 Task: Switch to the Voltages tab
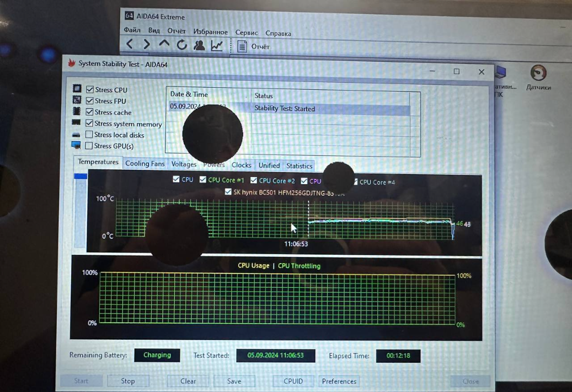[x=184, y=164]
